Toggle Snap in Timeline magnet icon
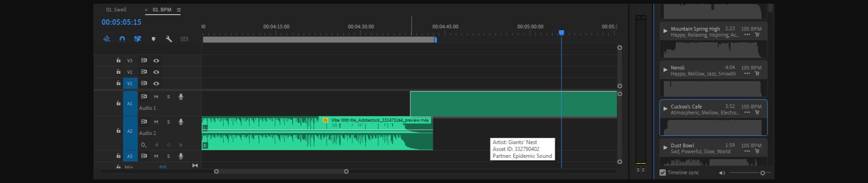This screenshot has width=868, height=183. (x=122, y=39)
